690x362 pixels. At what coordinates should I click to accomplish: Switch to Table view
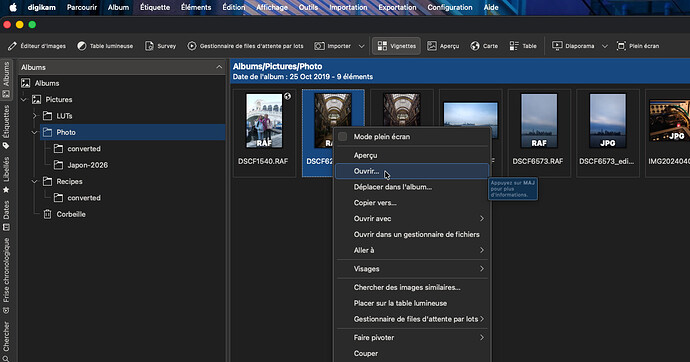pos(523,46)
